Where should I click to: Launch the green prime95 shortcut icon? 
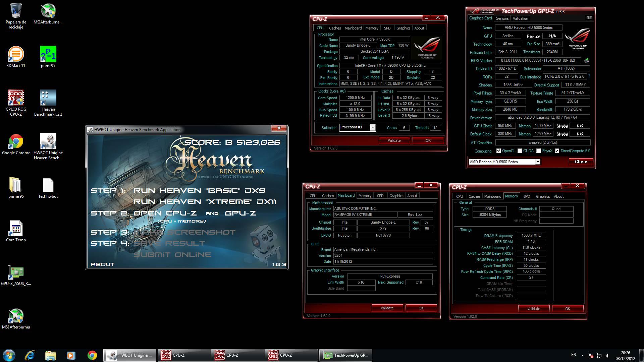(48, 57)
